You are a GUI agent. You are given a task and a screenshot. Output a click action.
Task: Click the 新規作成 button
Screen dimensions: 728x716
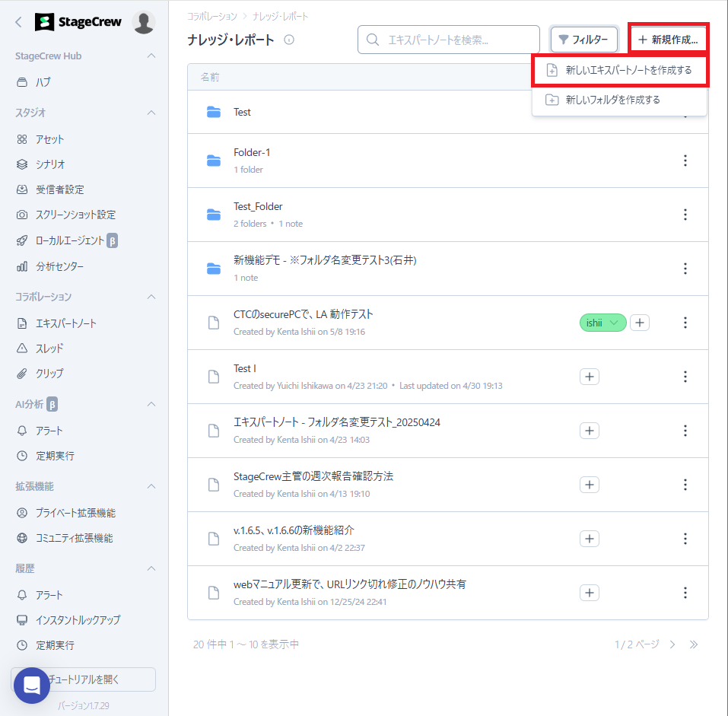668,40
